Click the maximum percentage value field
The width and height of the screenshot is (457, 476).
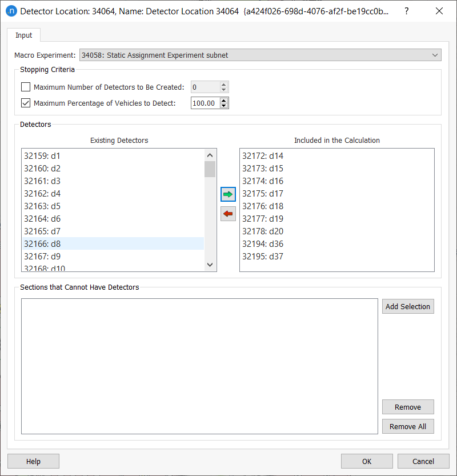pyautogui.click(x=205, y=103)
